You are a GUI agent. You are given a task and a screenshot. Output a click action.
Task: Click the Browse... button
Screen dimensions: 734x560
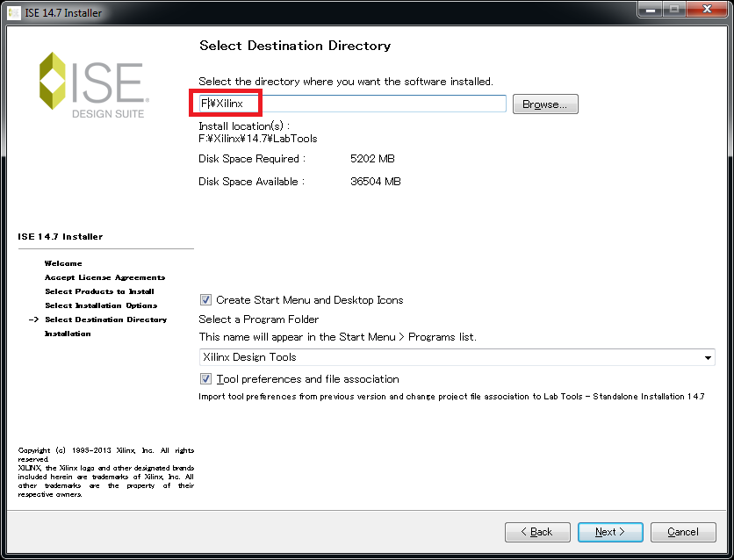tap(545, 104)
